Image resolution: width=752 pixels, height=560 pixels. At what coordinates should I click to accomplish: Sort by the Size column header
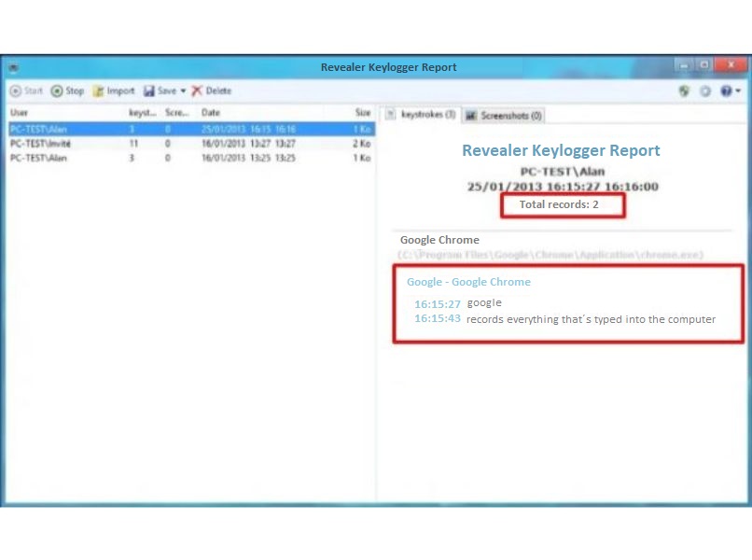point(360,112)
